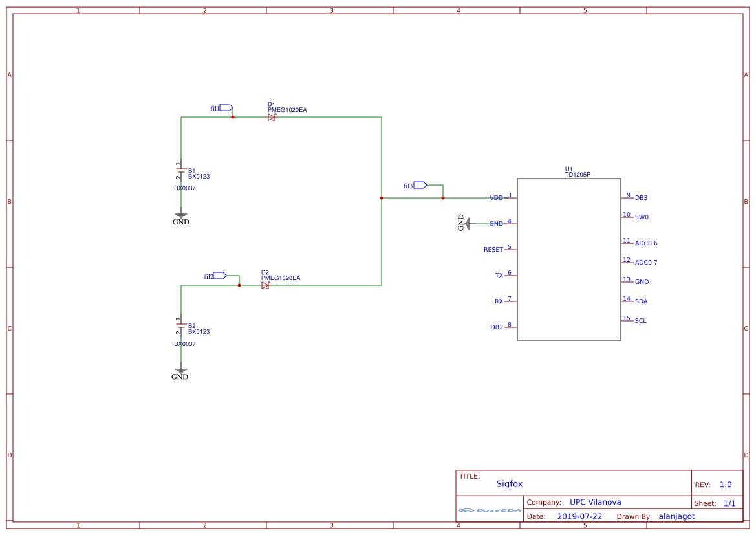Image resolution: width=756 pixels, height=535 pixels.
Task: Click the B1 battery symbol
Action: point(180,171)
